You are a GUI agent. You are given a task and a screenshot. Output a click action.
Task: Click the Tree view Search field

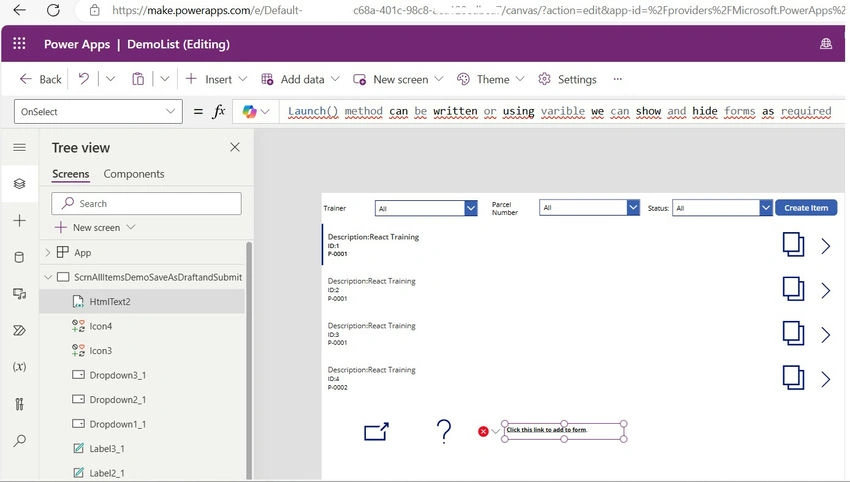146,203
